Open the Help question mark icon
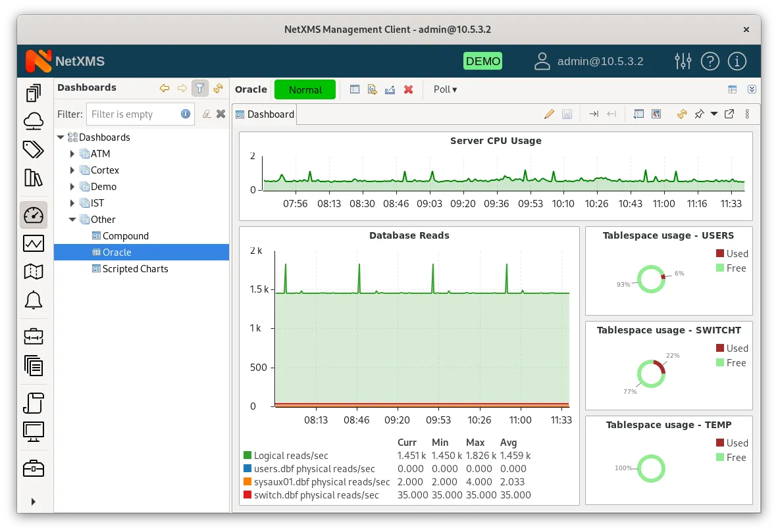Screen dimensions: 778x532 (710, 61)
